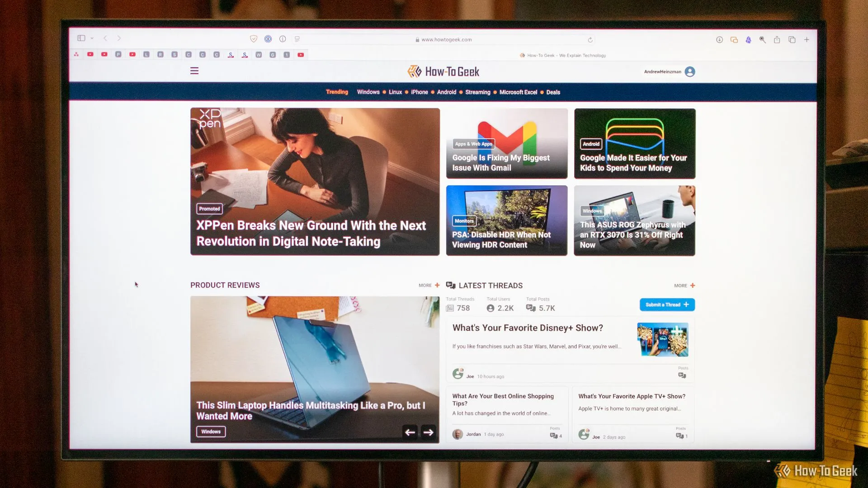Switch to the pinned R tab
Viewport: 868px width, 488px height.
click(x=160, y=55)
